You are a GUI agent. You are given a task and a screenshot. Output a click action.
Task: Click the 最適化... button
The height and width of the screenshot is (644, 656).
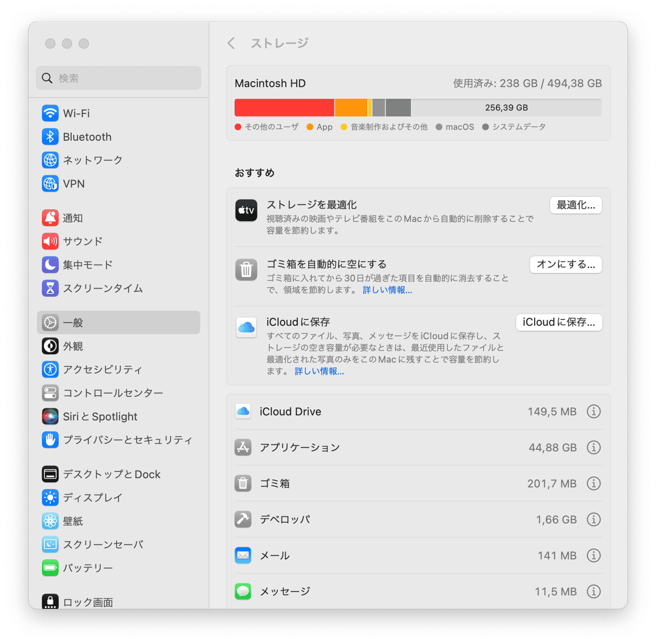[x=576, y=205]
